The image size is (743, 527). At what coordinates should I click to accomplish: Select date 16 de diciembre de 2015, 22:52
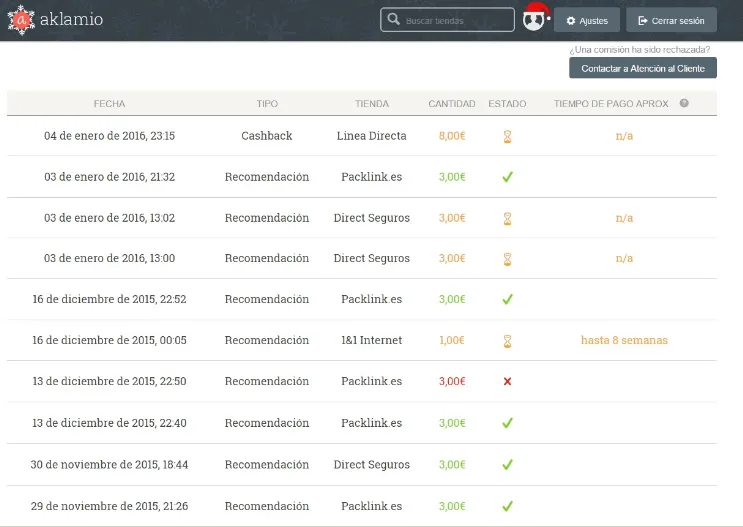[109, 299]
